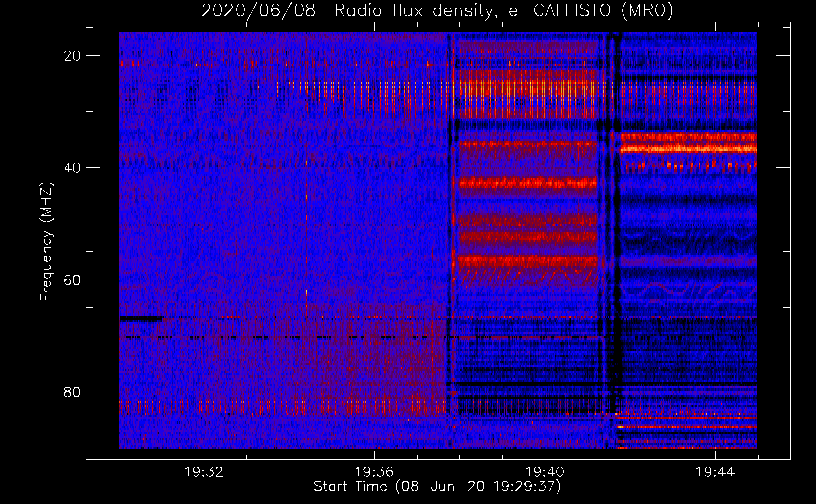Click the '60' frequency tick label
The height and width of the screenshot is (504, 816).
click(x=72, y=280)
